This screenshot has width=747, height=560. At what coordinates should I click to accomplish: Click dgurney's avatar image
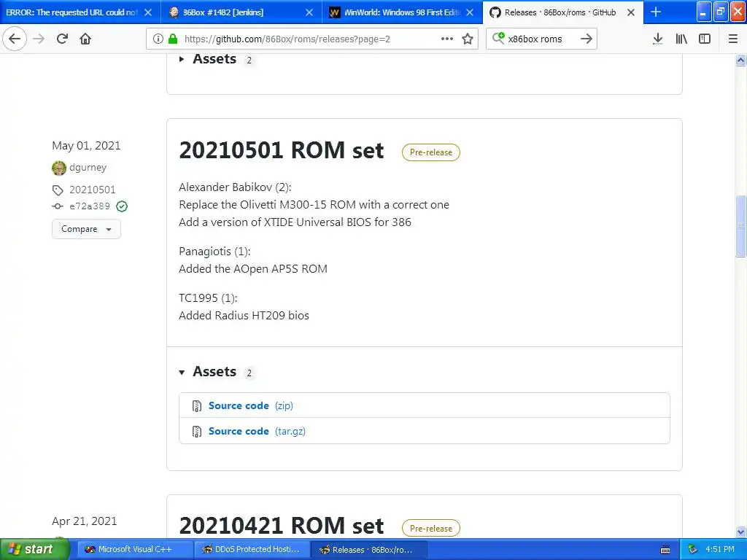[59, 168]
